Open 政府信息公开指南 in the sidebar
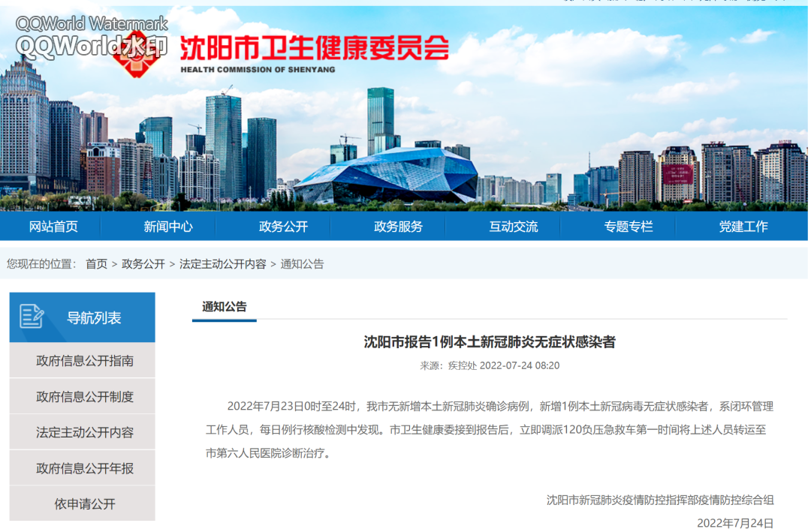Image resolution: width=811 pixels, height=532 pixels. tap(83, 361)
